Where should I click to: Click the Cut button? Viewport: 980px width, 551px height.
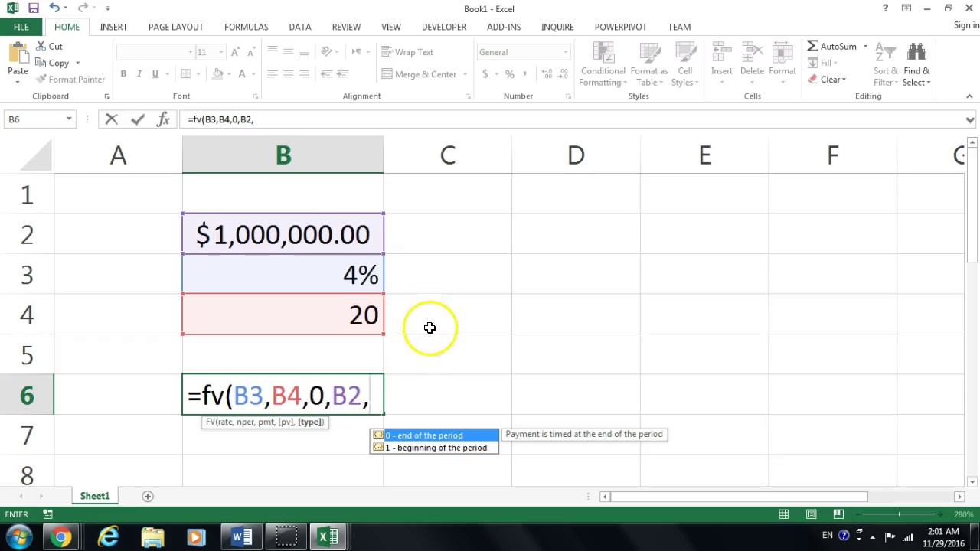click(48, 46)
